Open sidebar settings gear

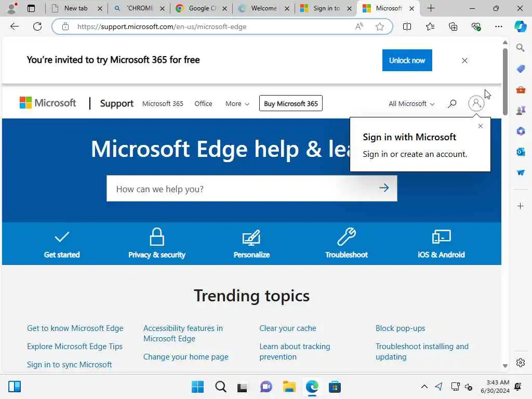pos(521,363)
